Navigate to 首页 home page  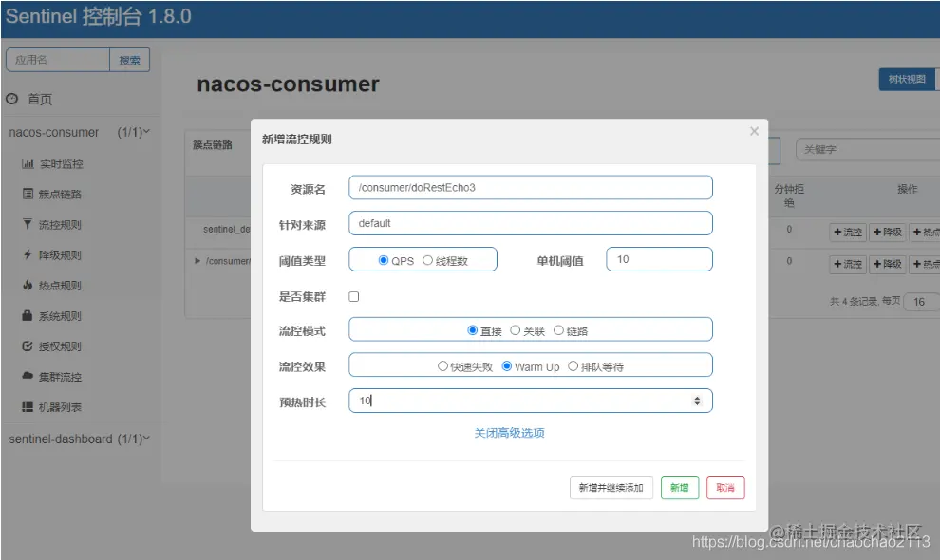pos(35,98)
